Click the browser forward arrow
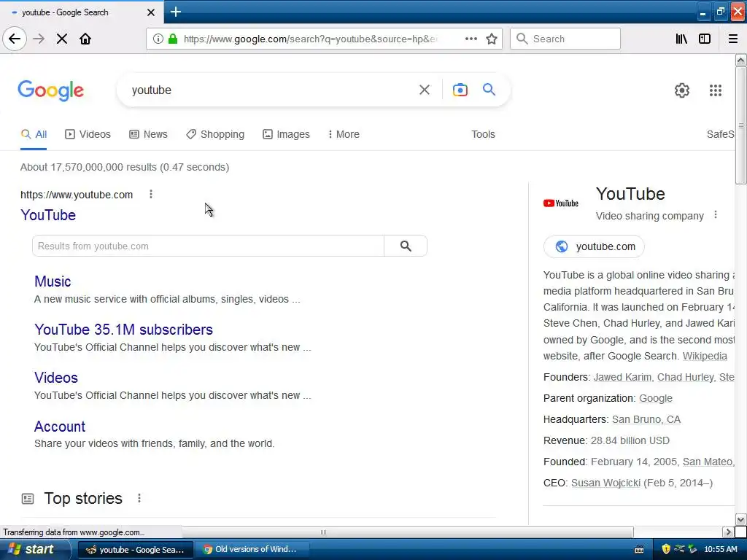The image size is (747, 560). [39, 39]
